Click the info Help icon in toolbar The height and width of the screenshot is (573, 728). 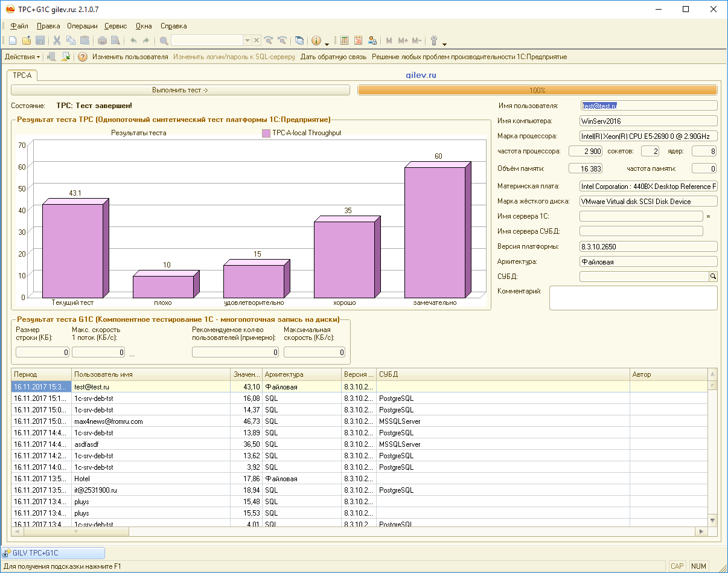(316, 40)
